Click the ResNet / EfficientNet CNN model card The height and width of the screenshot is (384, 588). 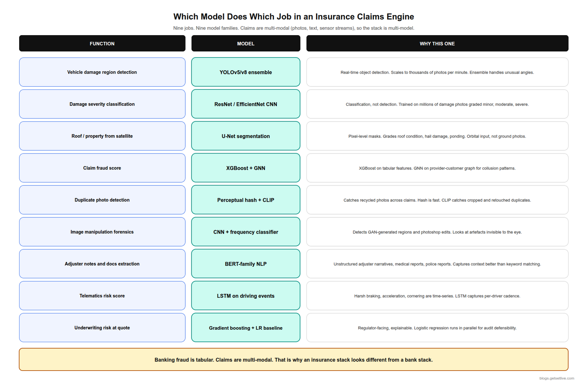(x=246, y=104)
